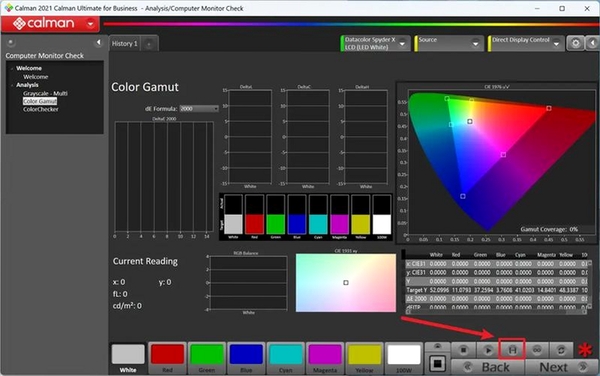Switch to the History 1 tab
The width and height of the screenshot is (600, 376).
(124, 44)
